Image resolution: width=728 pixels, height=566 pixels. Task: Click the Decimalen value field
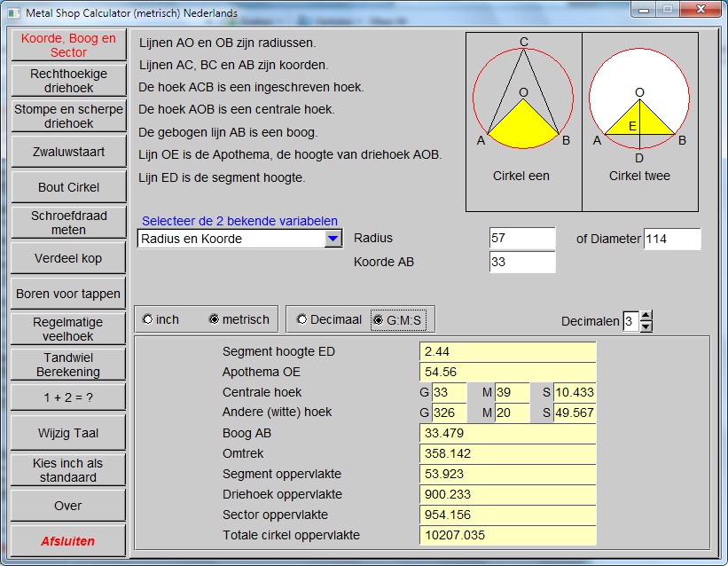(x=631, y=321)
